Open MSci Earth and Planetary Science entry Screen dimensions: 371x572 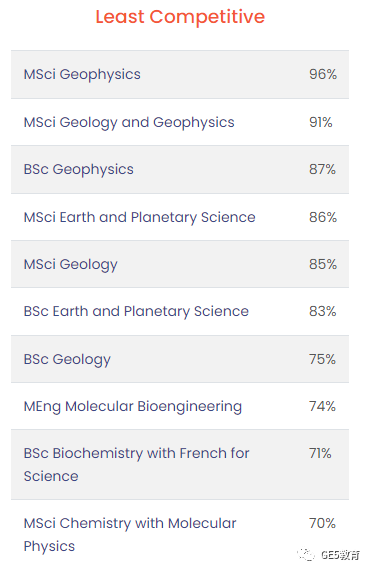click(139, 217)
